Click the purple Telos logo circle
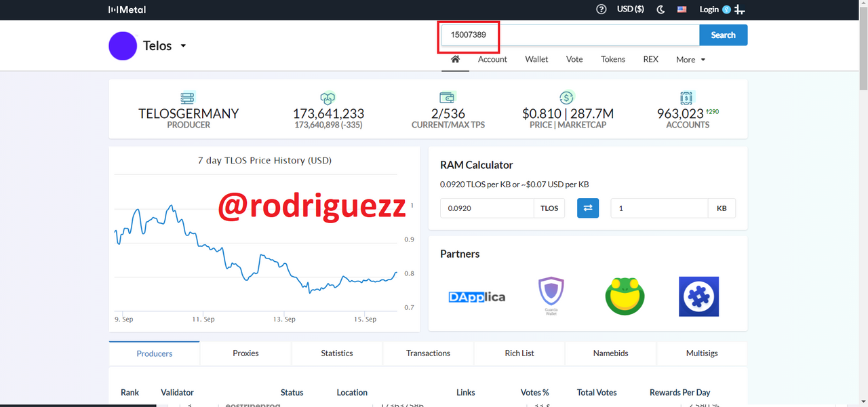The height and width of the screenshot is (407, 868). click(x=123, y=46)
